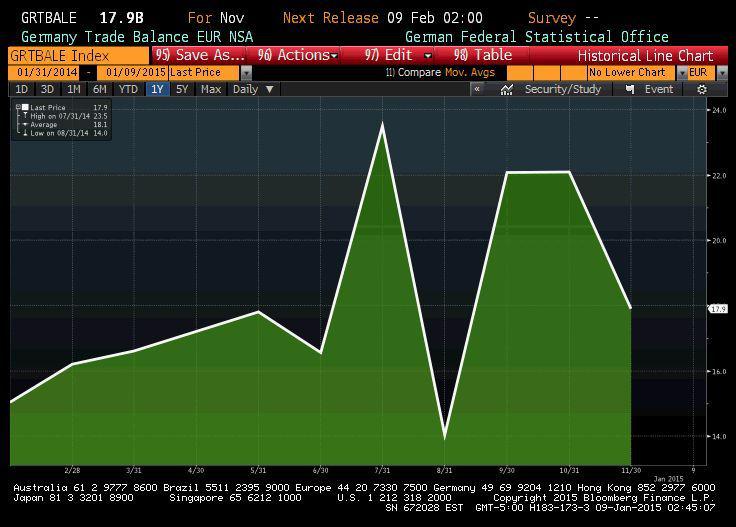Click the legend collapse box icon

click(20, 104)
